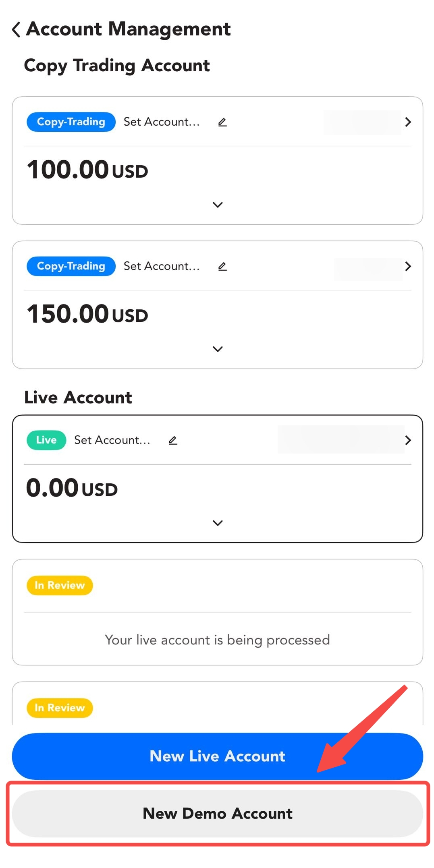434x868 pixels.
Task: Edit name of the 100.00 USD account
Action: [222, 122]
